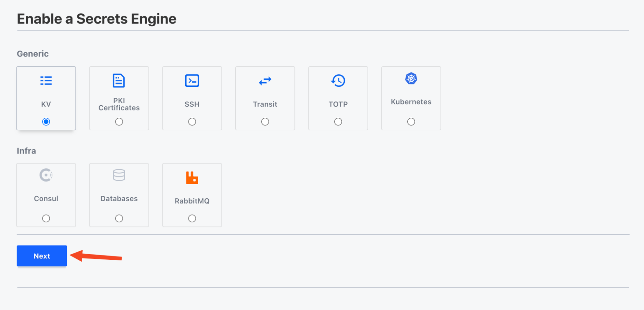This screenshot has height=310, width=644.
Task: Click the TOTP clock history icon
Action: pyautogui.click(x=338, y=81)
